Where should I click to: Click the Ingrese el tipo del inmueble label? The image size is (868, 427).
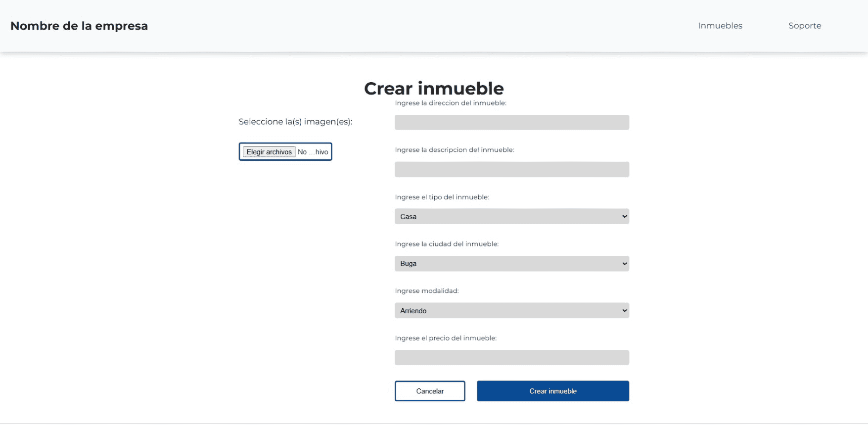coord(442,197)
